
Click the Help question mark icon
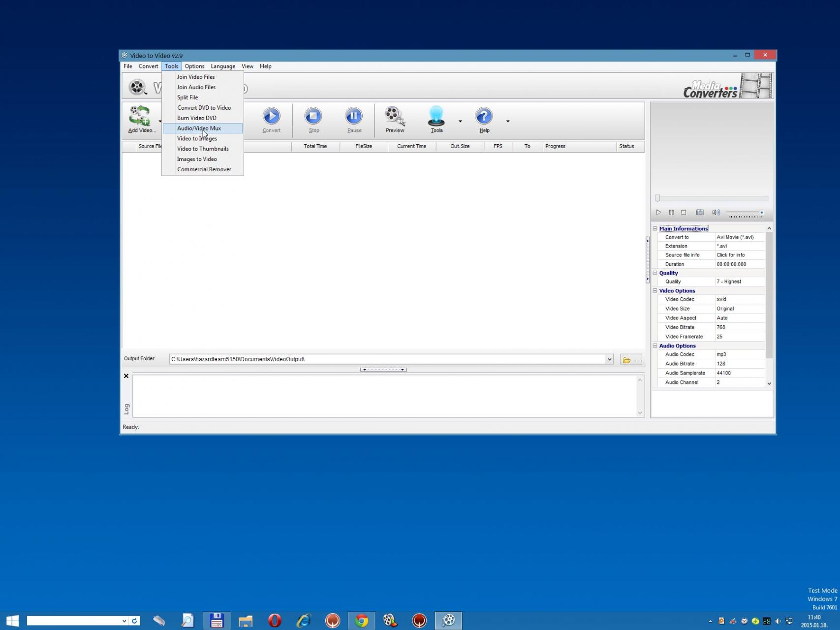tap(484, 117)
